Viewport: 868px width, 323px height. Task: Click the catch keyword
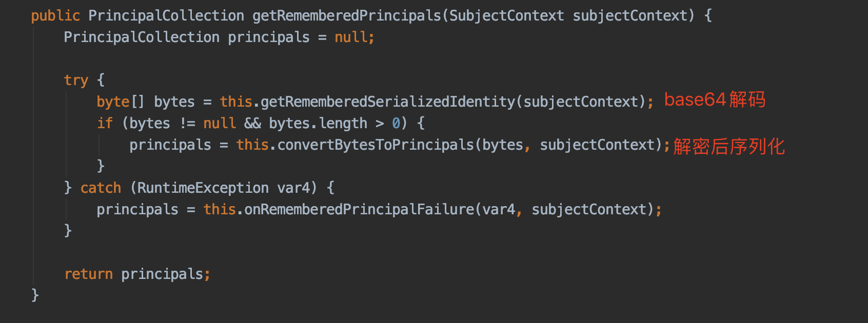tap(101, 188)
